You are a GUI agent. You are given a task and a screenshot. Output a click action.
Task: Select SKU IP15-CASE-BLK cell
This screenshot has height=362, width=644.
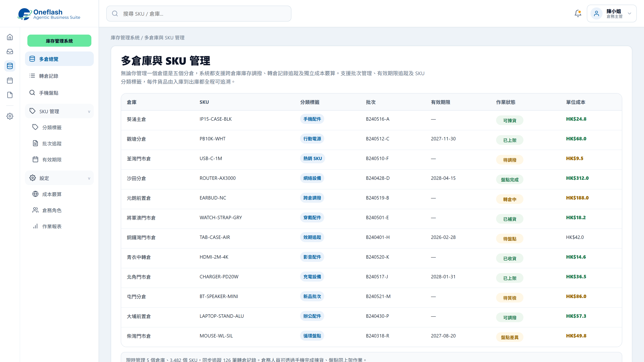216,119
